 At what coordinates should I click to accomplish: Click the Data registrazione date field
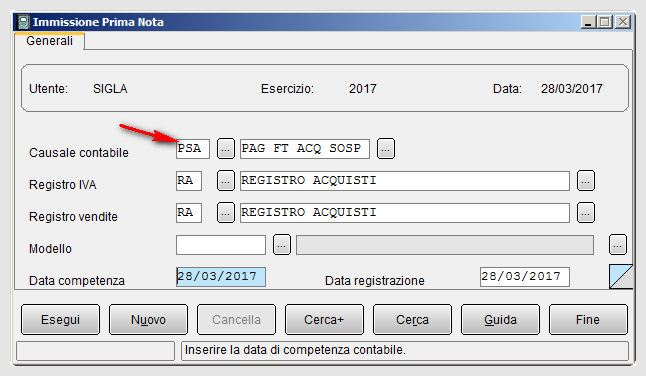pos(525,277)
